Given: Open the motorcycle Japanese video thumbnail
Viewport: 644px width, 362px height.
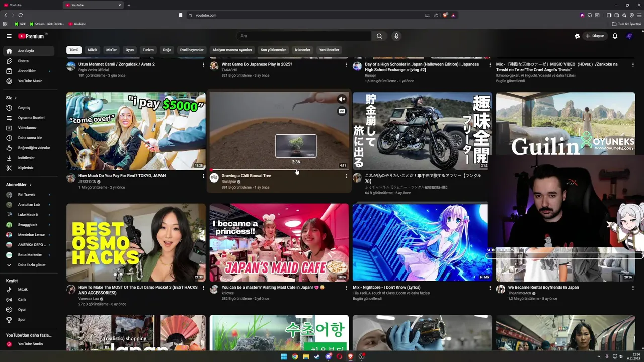Looking at the screenshot, I should (422, 131).
